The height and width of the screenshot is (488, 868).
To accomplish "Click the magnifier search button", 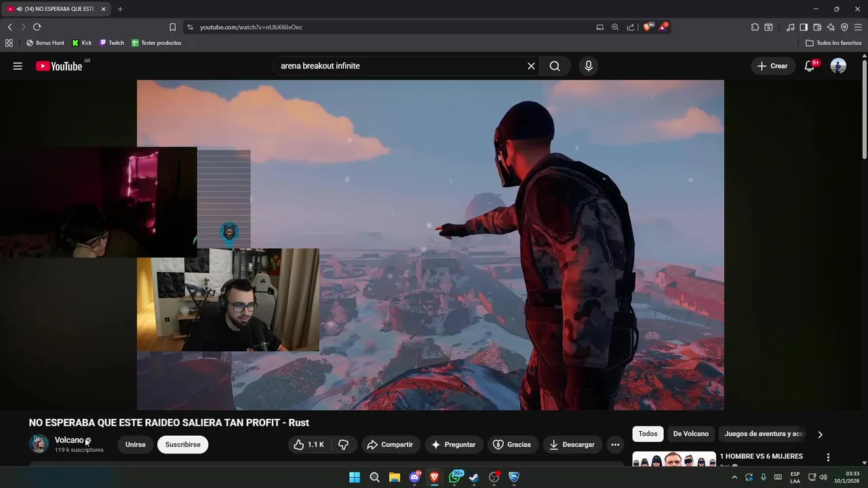I will pyautogui.click(x=555, y=66).
